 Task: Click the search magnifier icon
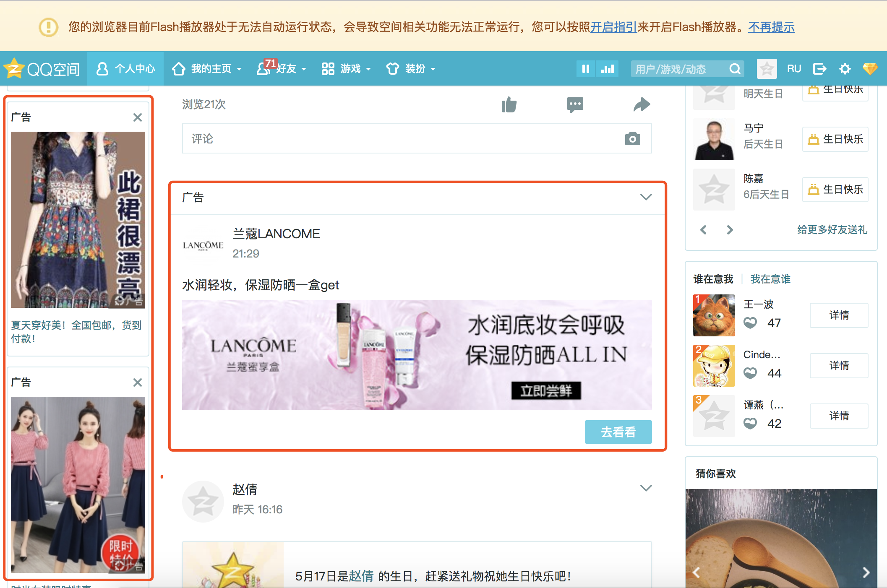coord(735,69)
